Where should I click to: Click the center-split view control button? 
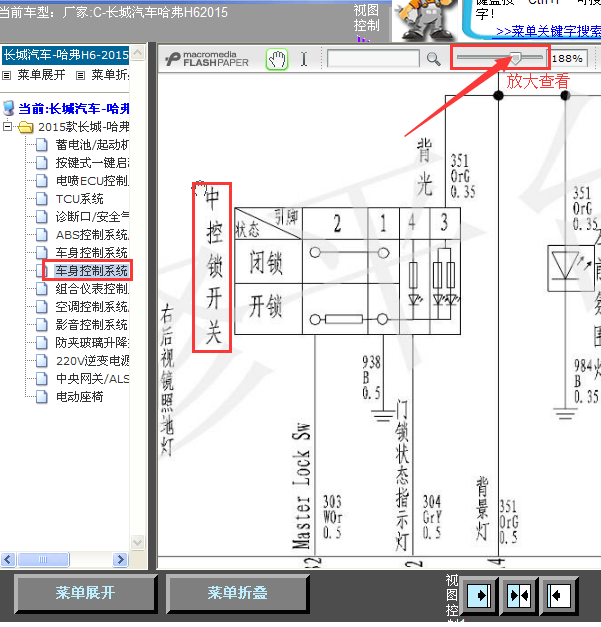(x=519, y=596)
